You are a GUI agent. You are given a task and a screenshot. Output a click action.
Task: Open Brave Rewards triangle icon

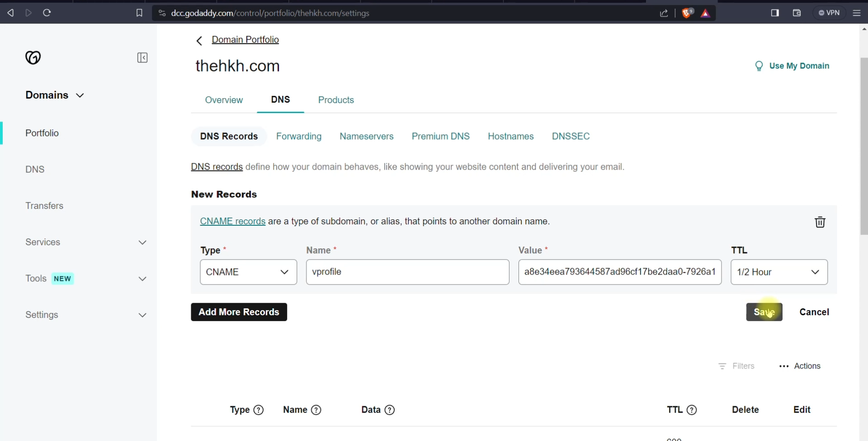click(x=705, y=14)
